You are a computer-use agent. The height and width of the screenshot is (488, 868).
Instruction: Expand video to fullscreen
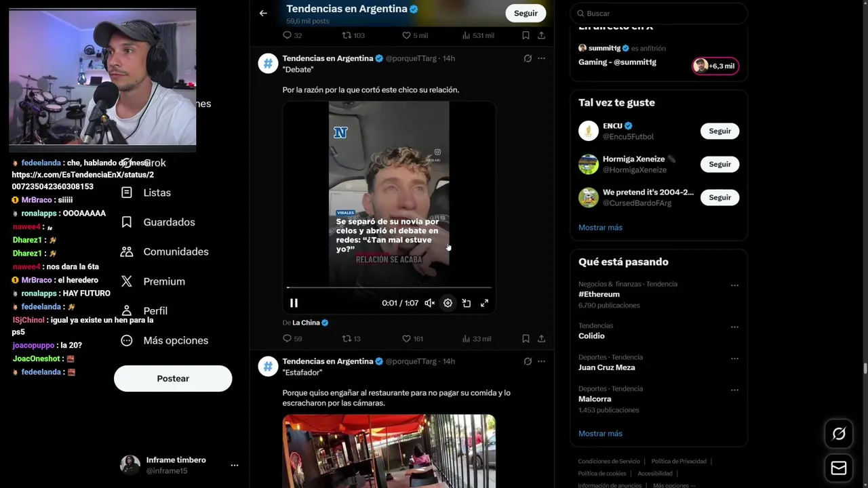point(484,303)
